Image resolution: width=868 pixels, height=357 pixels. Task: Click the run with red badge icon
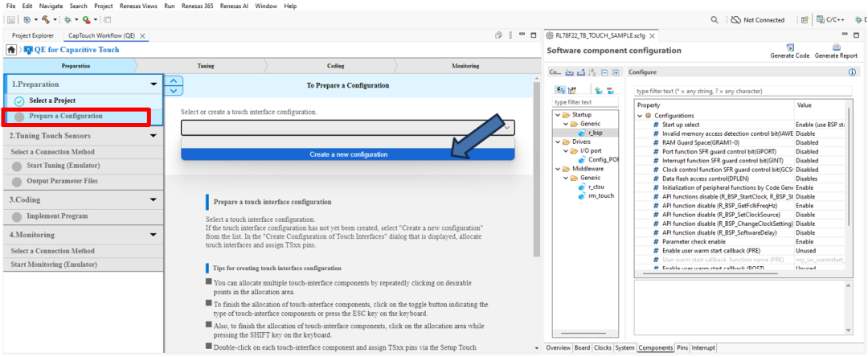[x=86, y=19]
